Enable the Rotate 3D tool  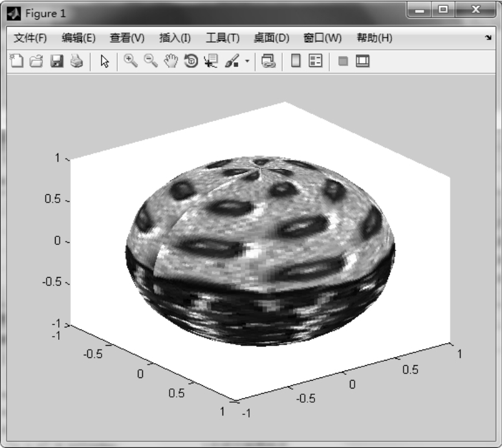click(191, 62)
